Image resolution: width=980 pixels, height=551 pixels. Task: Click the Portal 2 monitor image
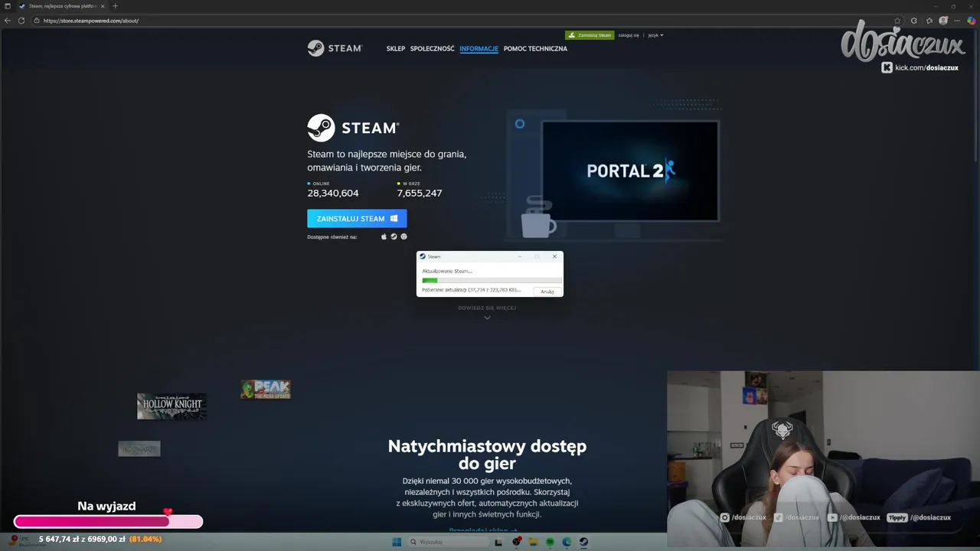630,171
